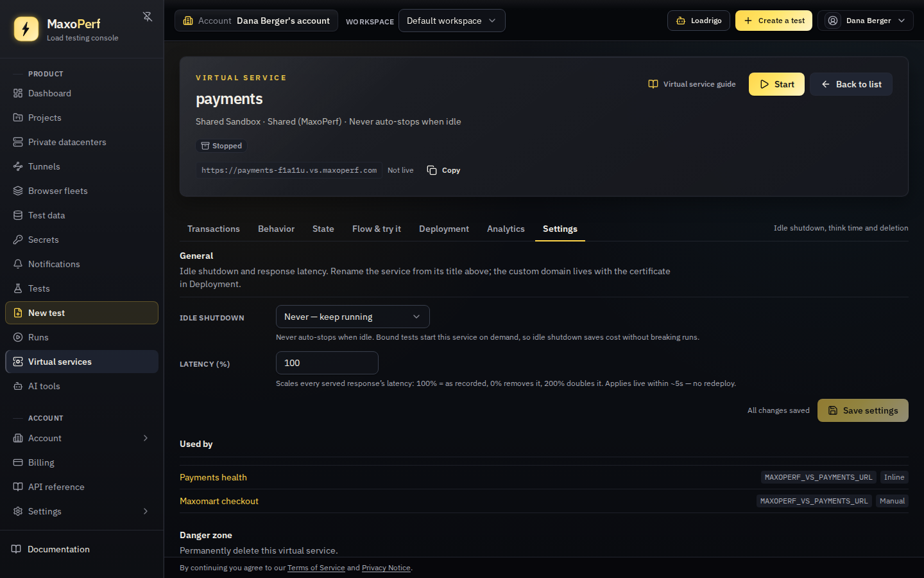This screenshot has height=578, width=924.
Task: Click Back to list button
Action: tap(851, 84)
